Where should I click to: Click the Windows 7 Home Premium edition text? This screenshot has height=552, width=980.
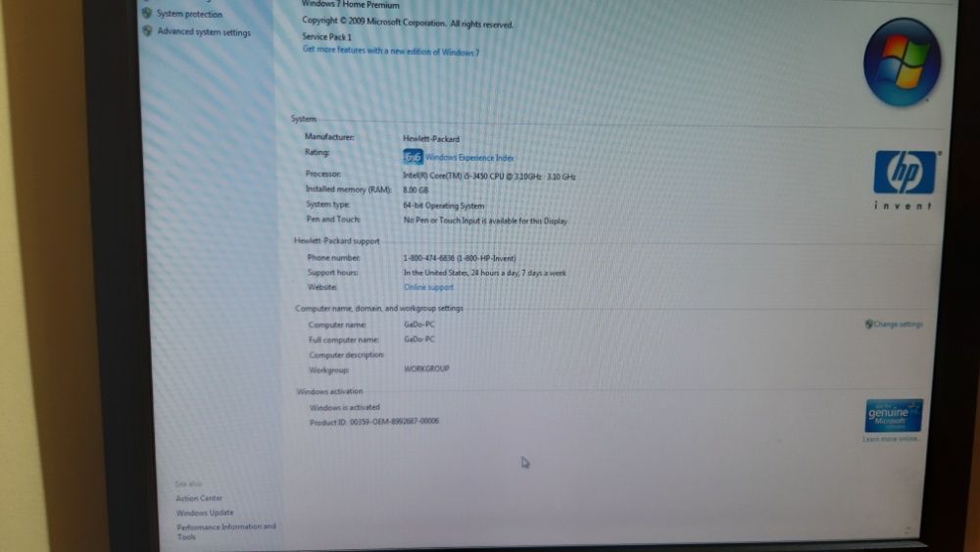(x=350, y=4)
